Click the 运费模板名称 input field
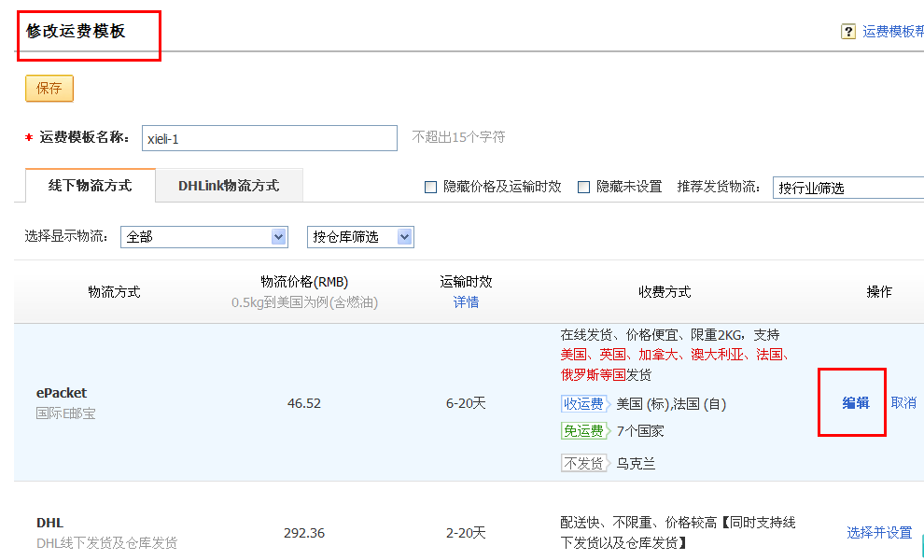Screen dimensions: 924x560 (269, 138)
